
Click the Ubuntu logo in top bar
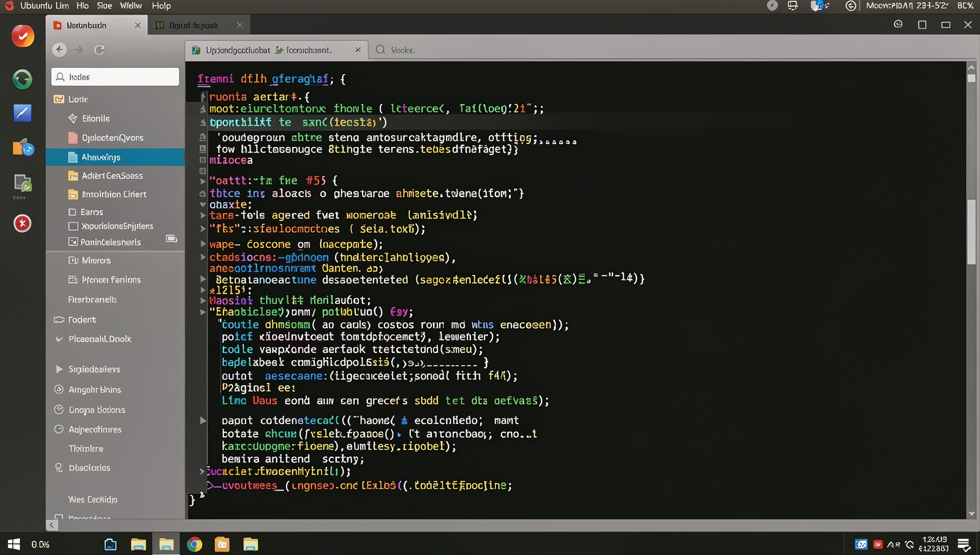click(x=9, y=6)
